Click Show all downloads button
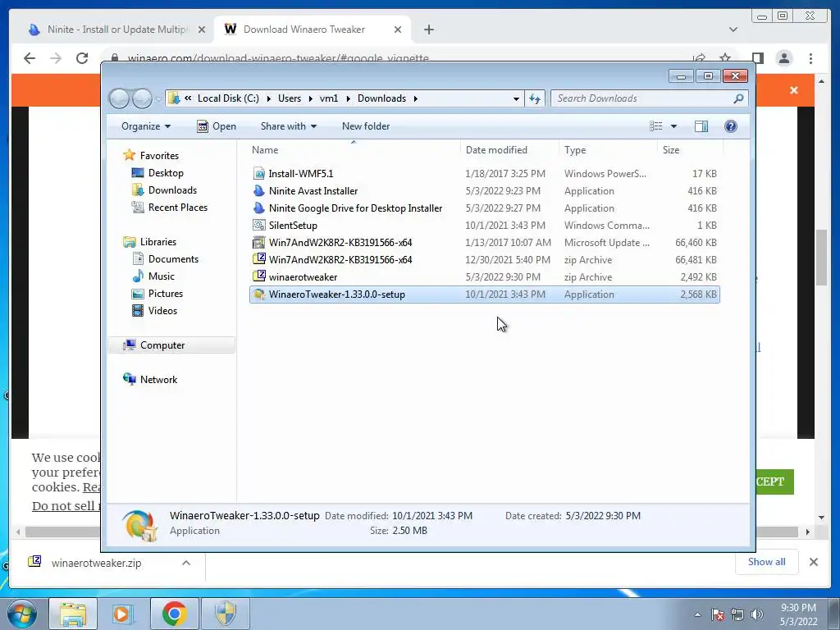Screen dimensions: 840x630 pyautogui.click(x=767, y=561)
